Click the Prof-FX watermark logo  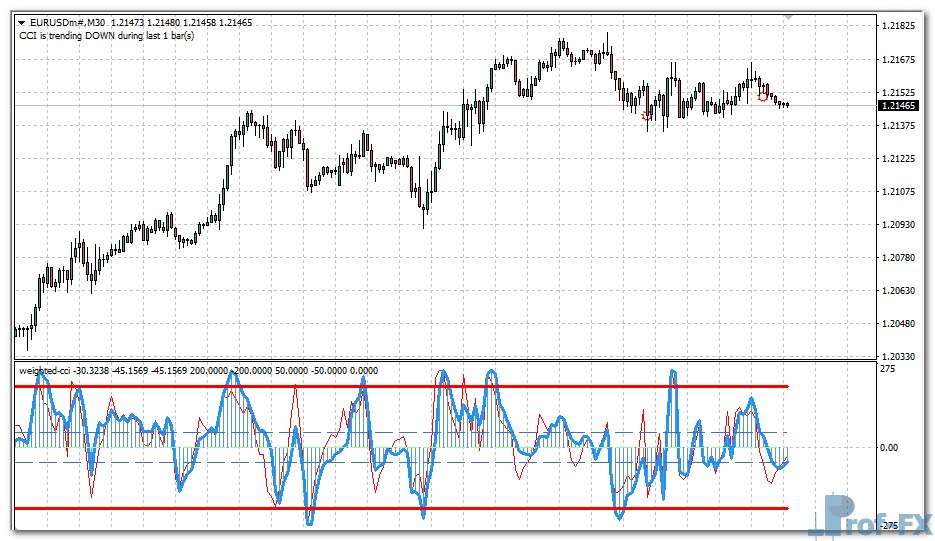(875, 517)
